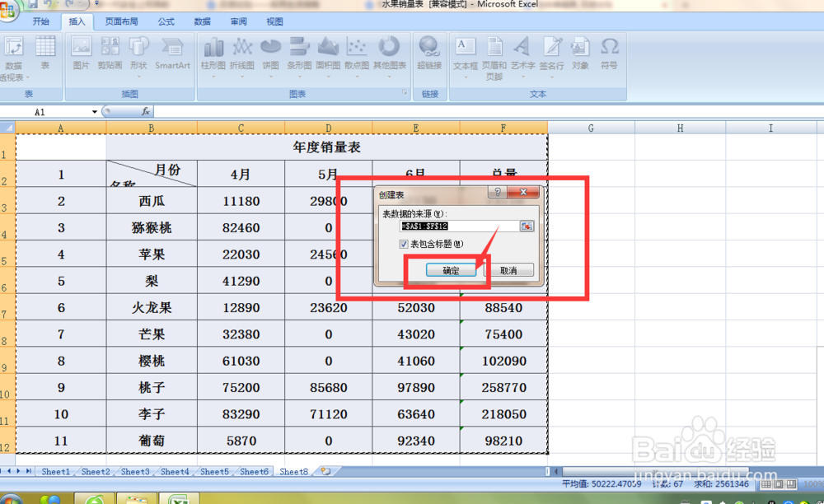Click the Normal view status bar button
The image size is (824, 504).
click(x=766, y=483)
